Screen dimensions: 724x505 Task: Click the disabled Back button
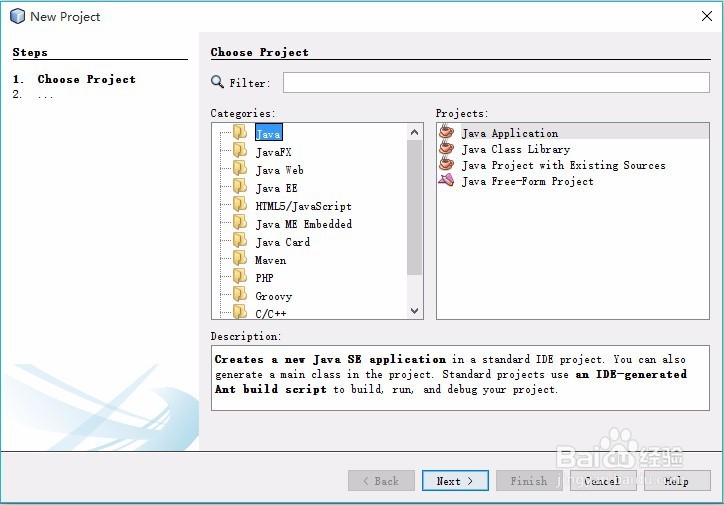[381, 481]
